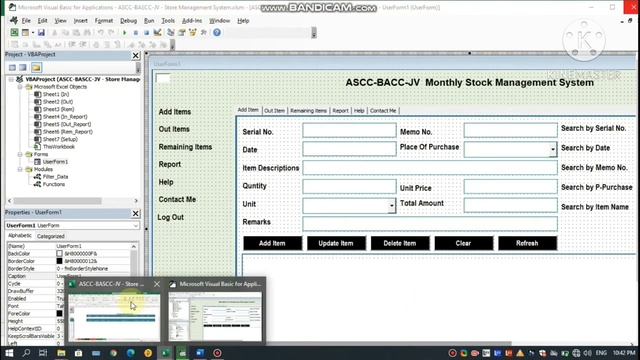Image resolution: width=640 pixels, height=360 pixels.
Task: Save the project with the floppy disk icon
Action: pyautogui.click(x=41, y=32)
